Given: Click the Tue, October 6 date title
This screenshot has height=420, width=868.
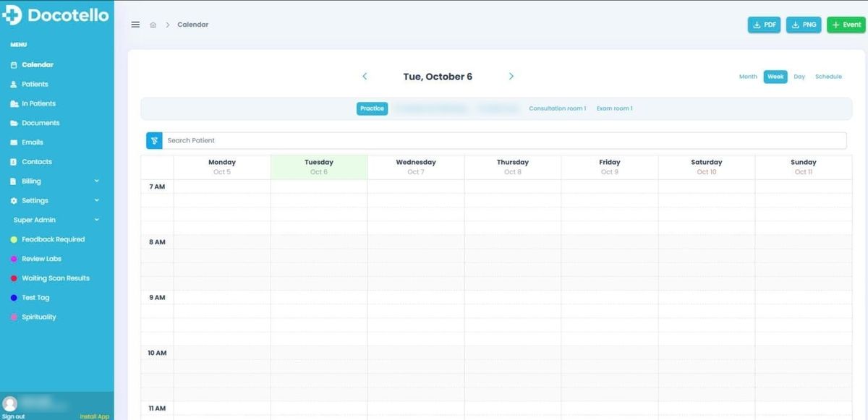Looking at the screenshot, I should [438, 77].
